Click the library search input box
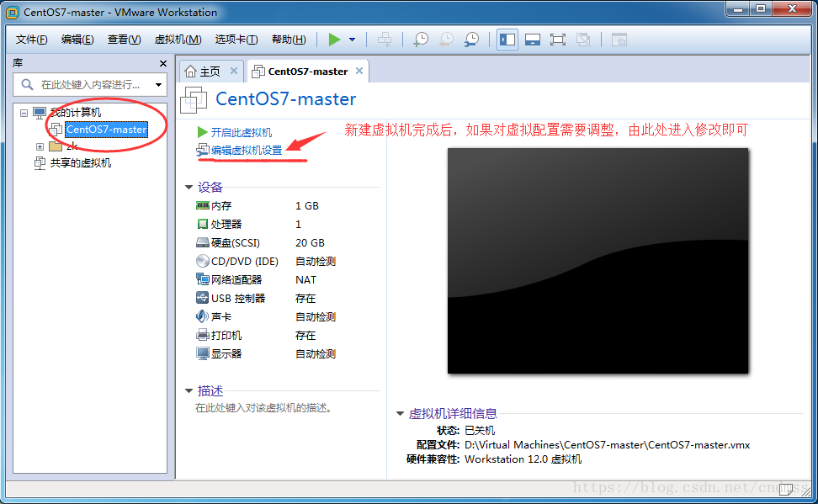Image resolution: width=818 pixels, height=504 pixels. pyautogui.click(x=93, y=85)
